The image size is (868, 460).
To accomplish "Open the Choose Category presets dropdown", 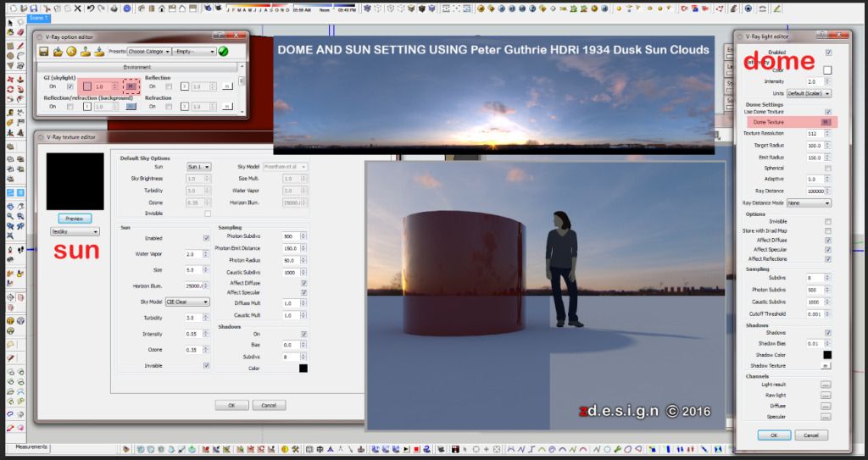I will coord(149,52).
